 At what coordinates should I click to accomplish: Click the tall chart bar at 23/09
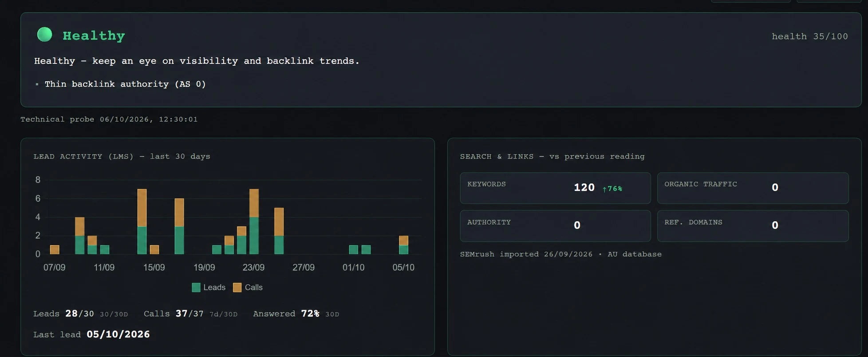tap(254, 222)
